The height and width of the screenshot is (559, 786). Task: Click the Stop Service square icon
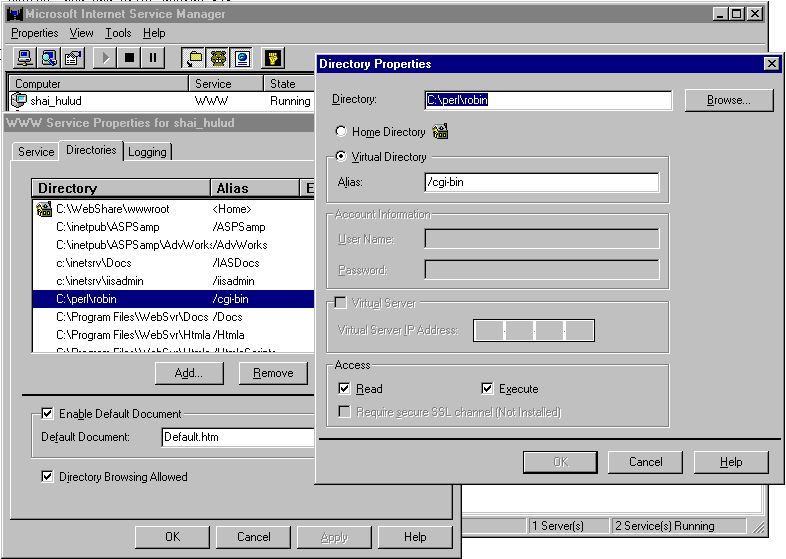(129, 58)
